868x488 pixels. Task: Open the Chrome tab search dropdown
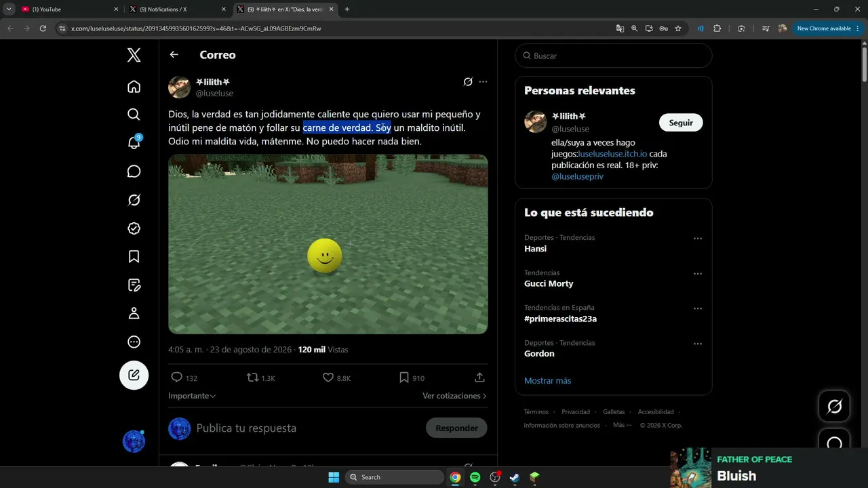pyautogui.click(x=9, y=9)
